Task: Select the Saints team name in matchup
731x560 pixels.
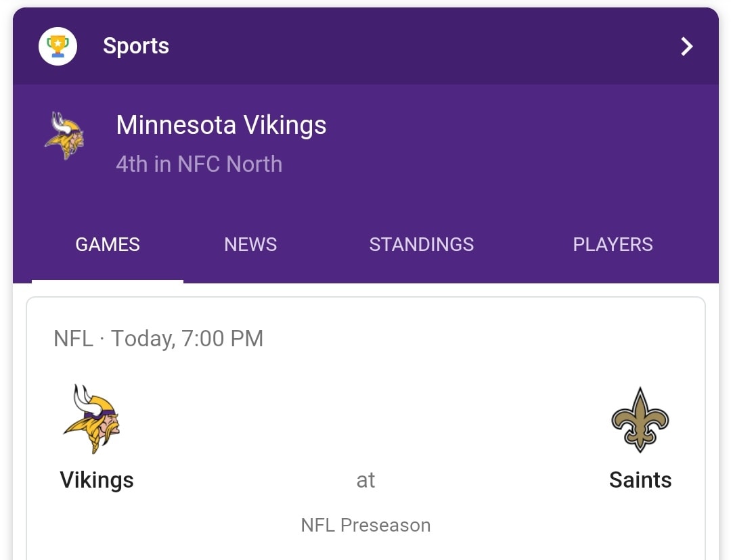Action: coord(640,480)
